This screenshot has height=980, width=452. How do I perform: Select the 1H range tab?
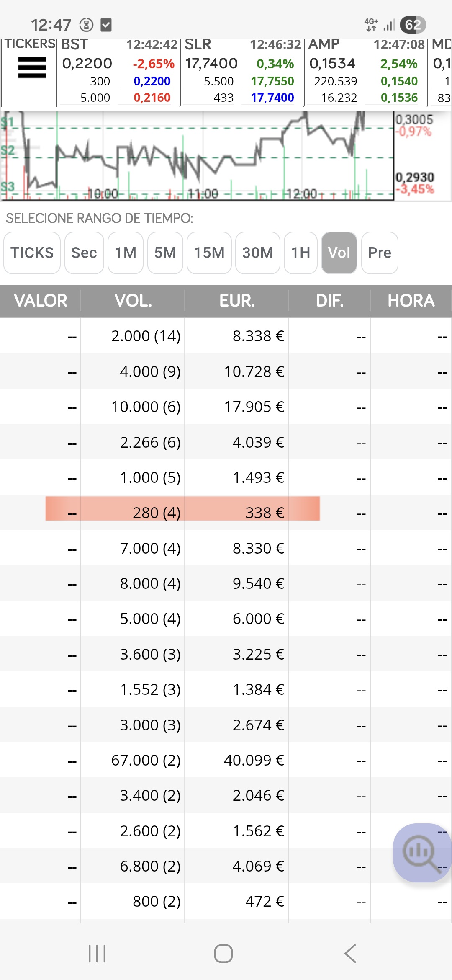(300, 253)
